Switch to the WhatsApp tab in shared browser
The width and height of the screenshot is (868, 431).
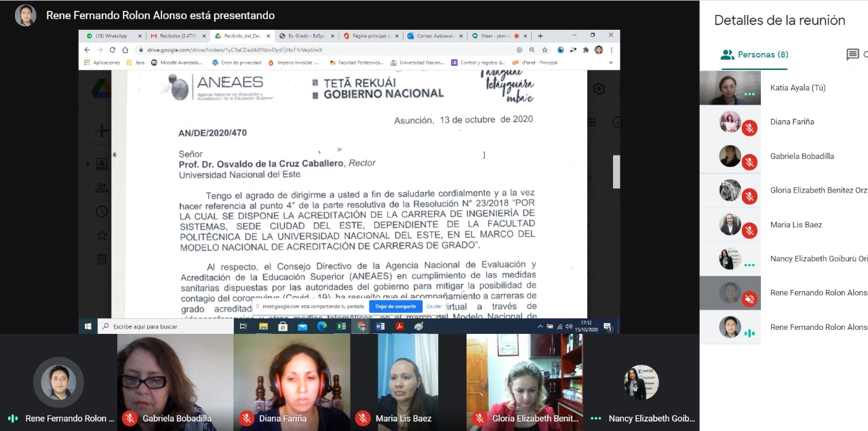click(113, 36)
